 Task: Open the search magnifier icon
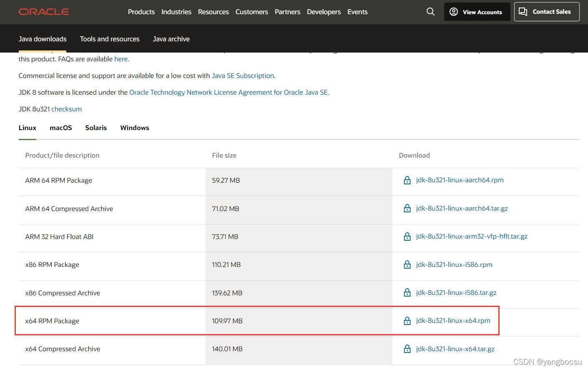431,12
